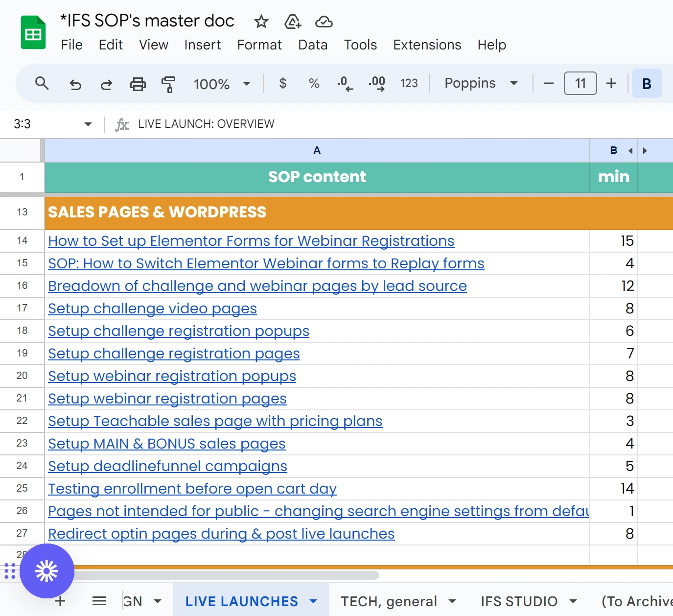Undo the last action
Screen dimensions: 673x616
[x=75, y=84]
